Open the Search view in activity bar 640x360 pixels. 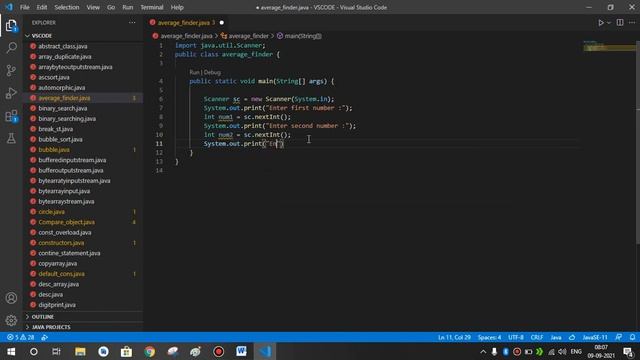coord(11,48)
